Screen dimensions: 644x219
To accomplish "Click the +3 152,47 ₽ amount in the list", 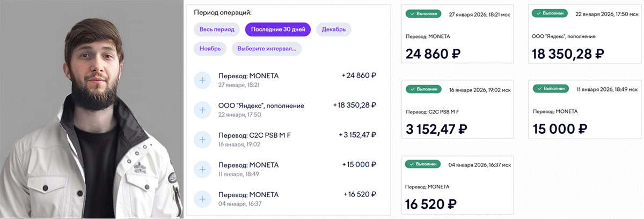I will coord(357,135).
